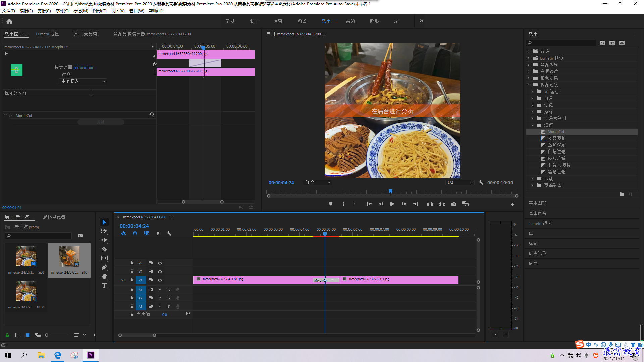Open the zoom level dropdown 适合
This screenshot has width=644, height=362.
317,183
